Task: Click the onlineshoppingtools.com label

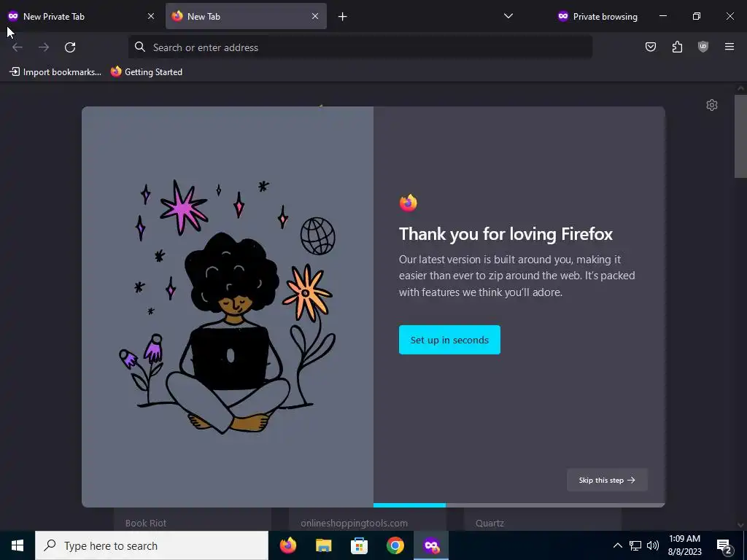Action: click(x=354, y=523)
